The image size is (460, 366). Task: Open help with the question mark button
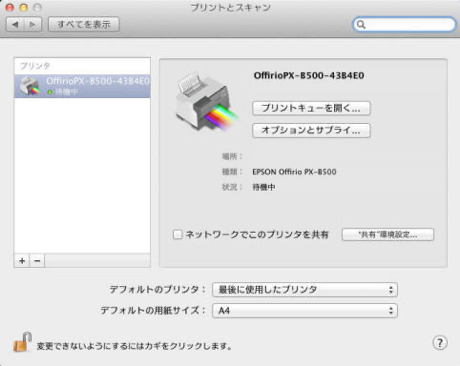pyautogui.click(x=440, y=343)
